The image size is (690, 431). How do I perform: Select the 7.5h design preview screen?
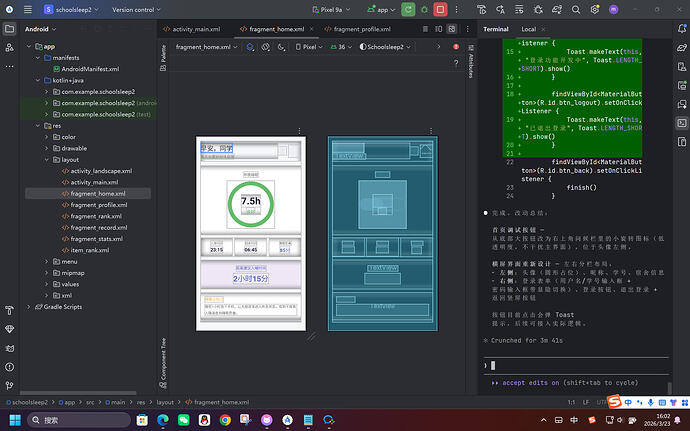(x=251, y=233)
